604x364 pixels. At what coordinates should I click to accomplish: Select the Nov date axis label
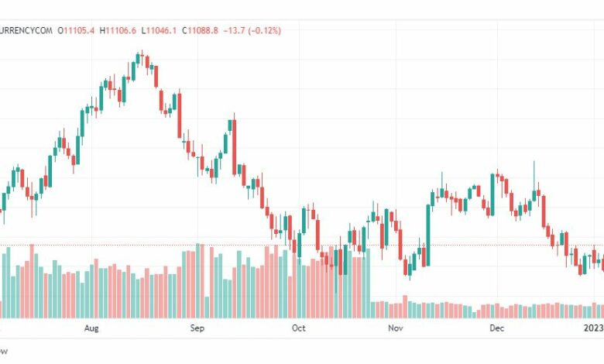(x=396, y=328)
